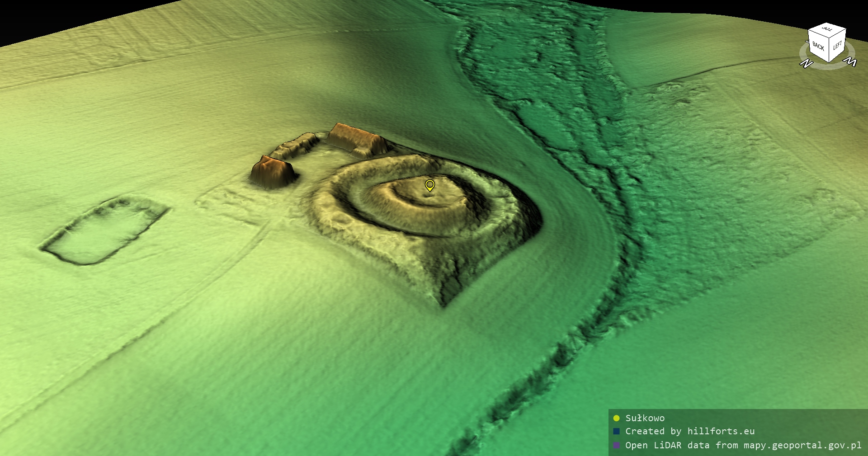Viewport: 868px width, 456px height.
Task: Click the purple legend square
Action: pyautogui.click(x=616, y=445)
